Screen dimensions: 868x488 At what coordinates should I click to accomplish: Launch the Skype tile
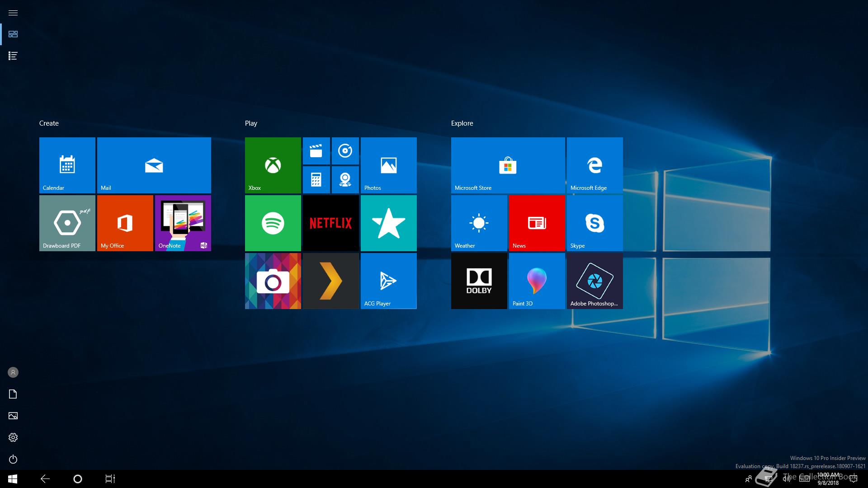[595, 223]
